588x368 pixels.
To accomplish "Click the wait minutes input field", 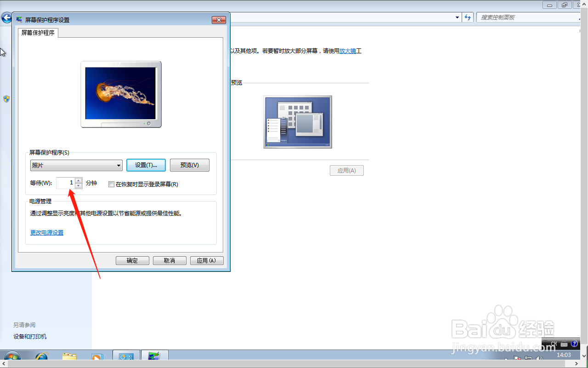I will (65, 183).
